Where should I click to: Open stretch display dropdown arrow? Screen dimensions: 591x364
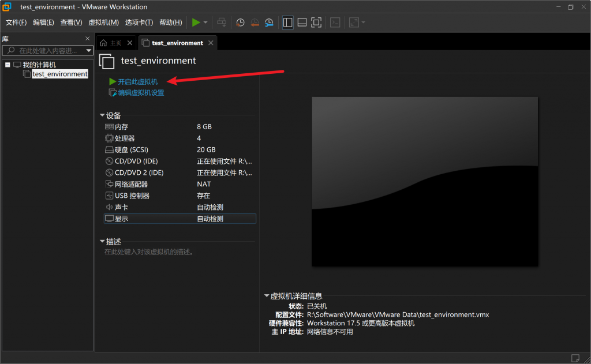(x=364, y=22)
